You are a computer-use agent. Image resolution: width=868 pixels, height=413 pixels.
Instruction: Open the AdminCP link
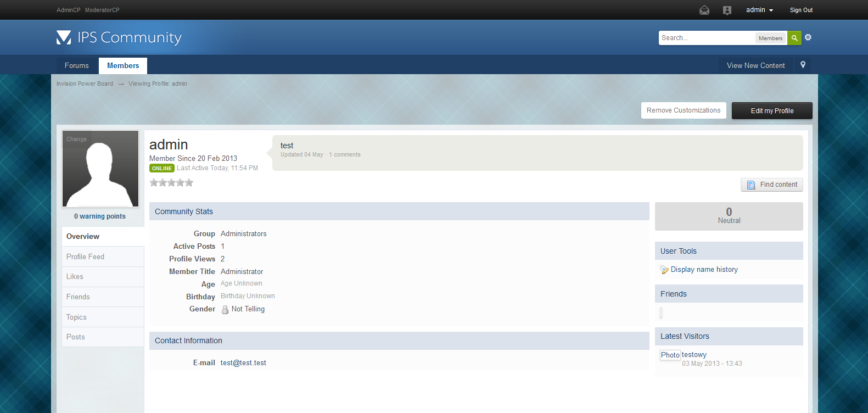[68, 10]
